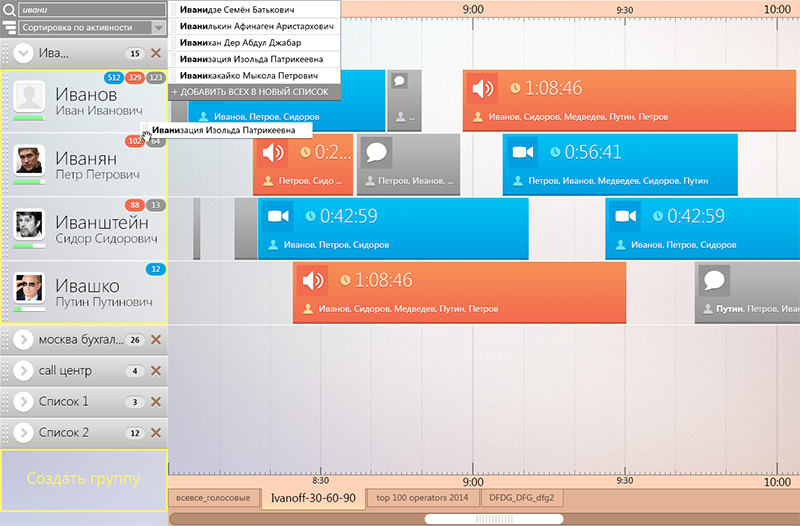This screenshot has width=800, height=526.
Task: Click the horizontal timeline scrollbar thumb
Action: click(494, 519)
